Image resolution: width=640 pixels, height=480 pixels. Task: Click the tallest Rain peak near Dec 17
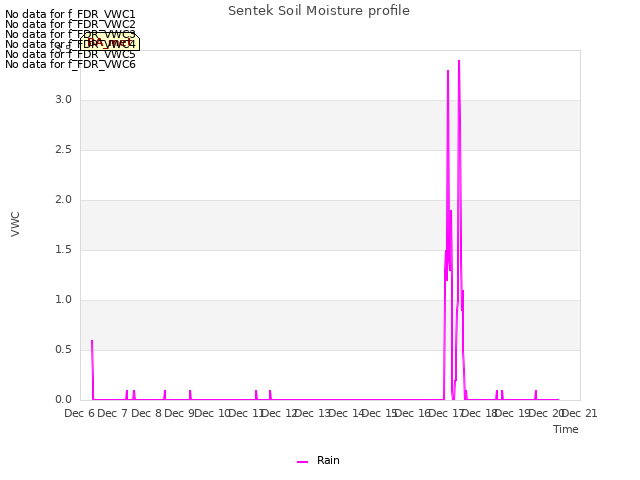459,61
